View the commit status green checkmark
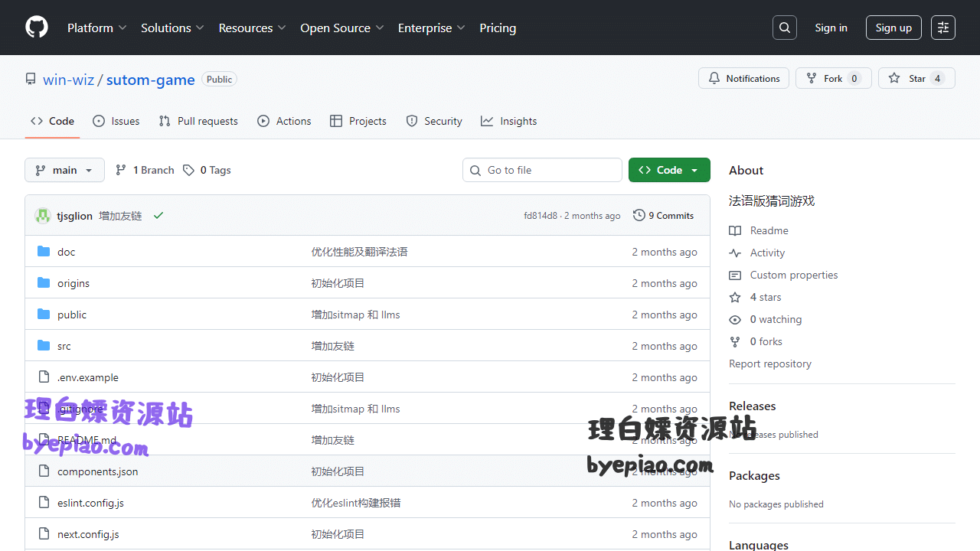 point(158,216)
